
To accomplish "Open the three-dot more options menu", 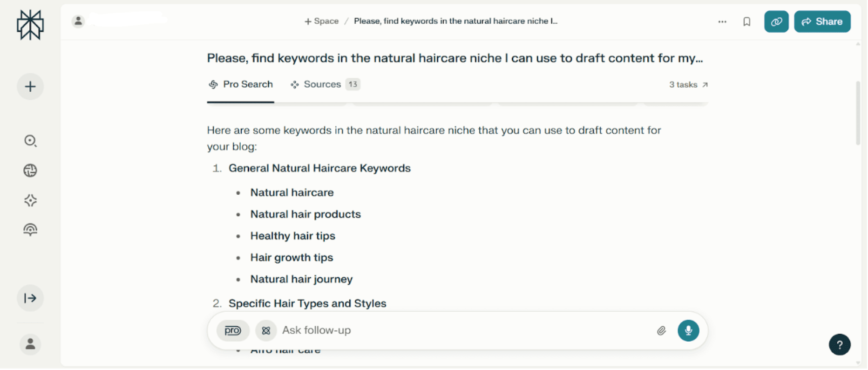I will pos(722,21).
